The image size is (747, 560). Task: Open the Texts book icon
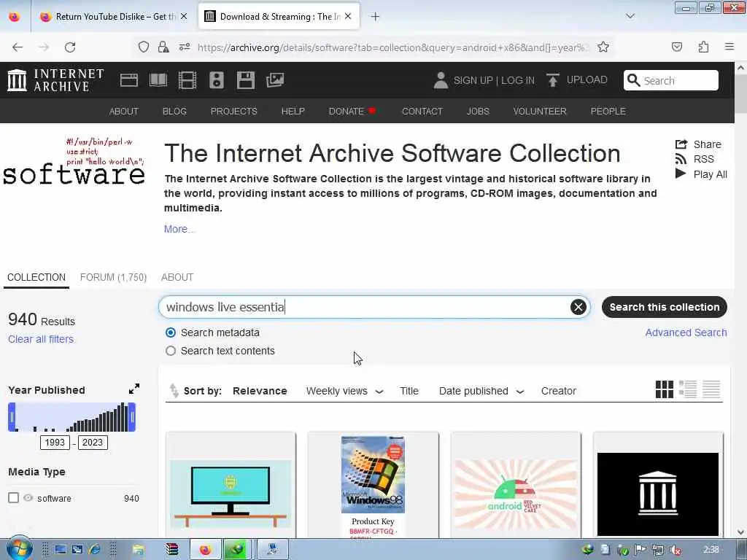[x=158, y=80]
